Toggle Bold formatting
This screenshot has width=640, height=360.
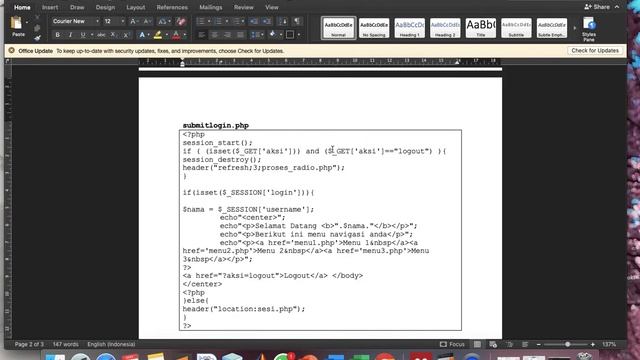[58, 35]
